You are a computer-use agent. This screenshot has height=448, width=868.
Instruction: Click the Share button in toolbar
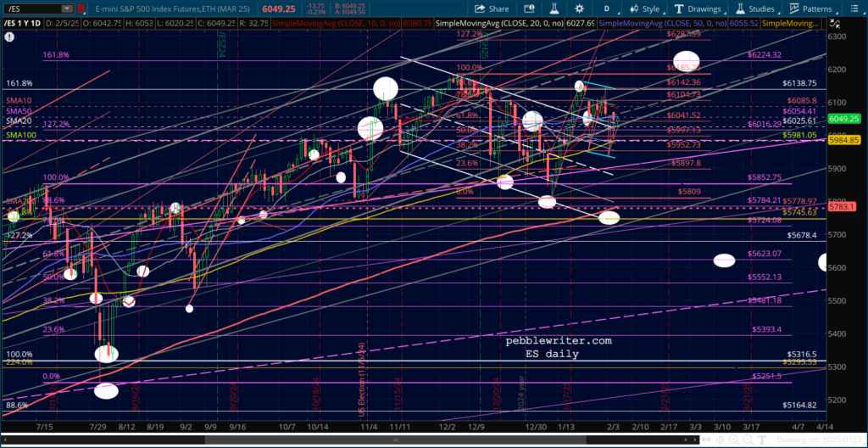pyautogui.click(x=492, y=8)
